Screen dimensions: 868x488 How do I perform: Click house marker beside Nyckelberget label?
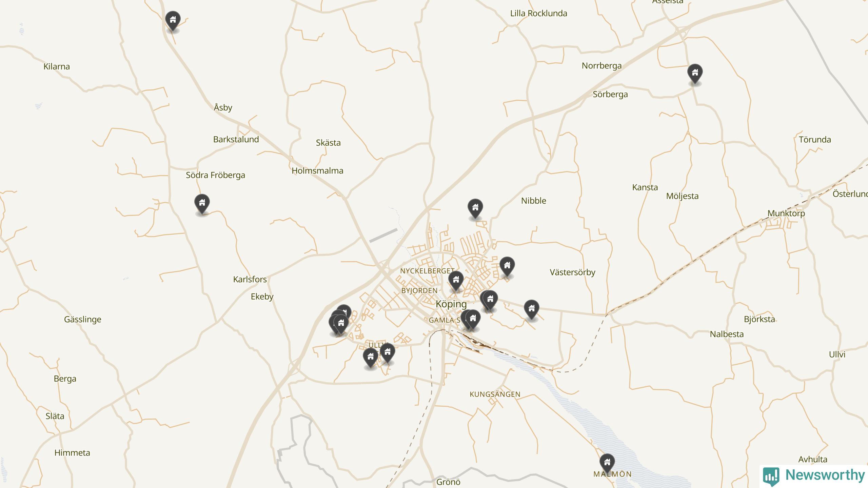tap(456, 280)
